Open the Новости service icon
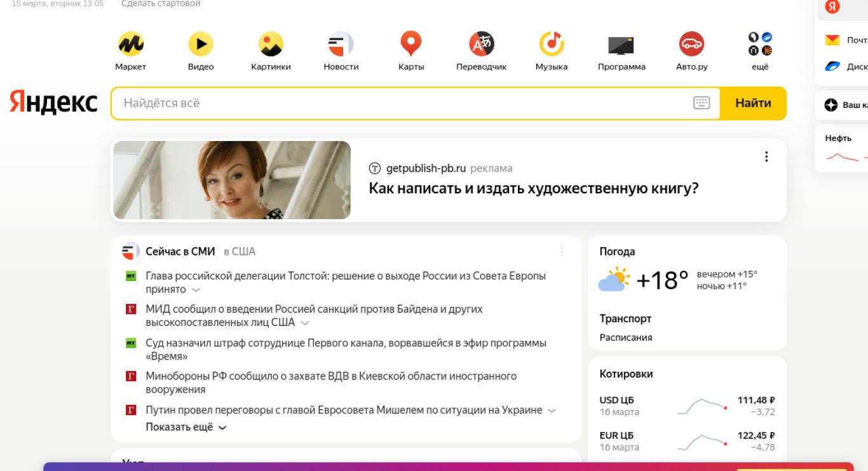Viewport: 868px width, 471px height. 341,43
